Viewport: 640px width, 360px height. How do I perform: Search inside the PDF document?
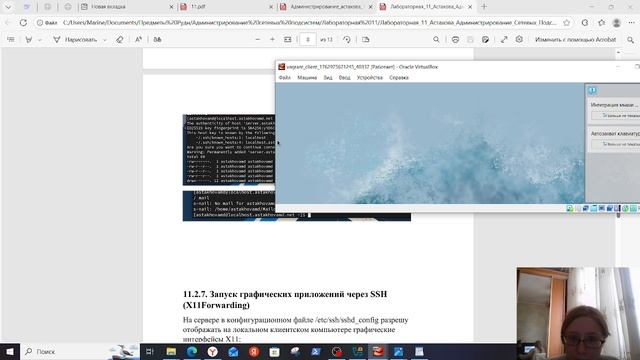(436, 40)
